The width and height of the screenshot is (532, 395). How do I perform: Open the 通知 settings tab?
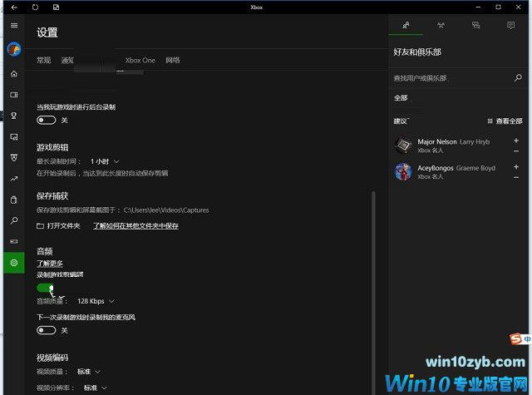(x=67, y=61)
